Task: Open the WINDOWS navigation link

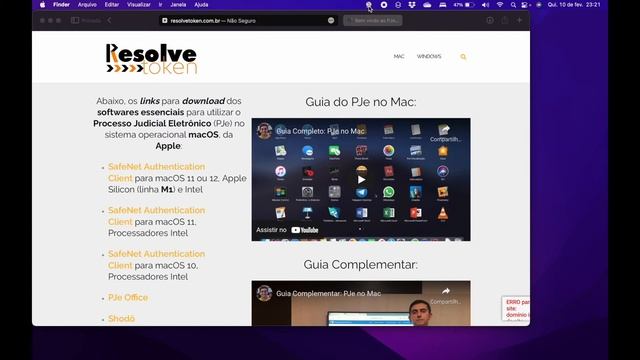Action: (x=429, y=56)
